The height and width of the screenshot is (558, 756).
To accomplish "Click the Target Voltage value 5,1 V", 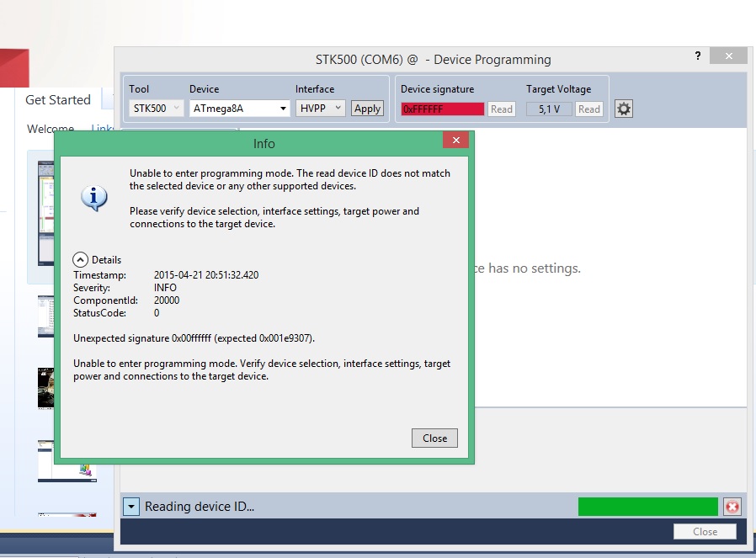I will click(549, 109).
